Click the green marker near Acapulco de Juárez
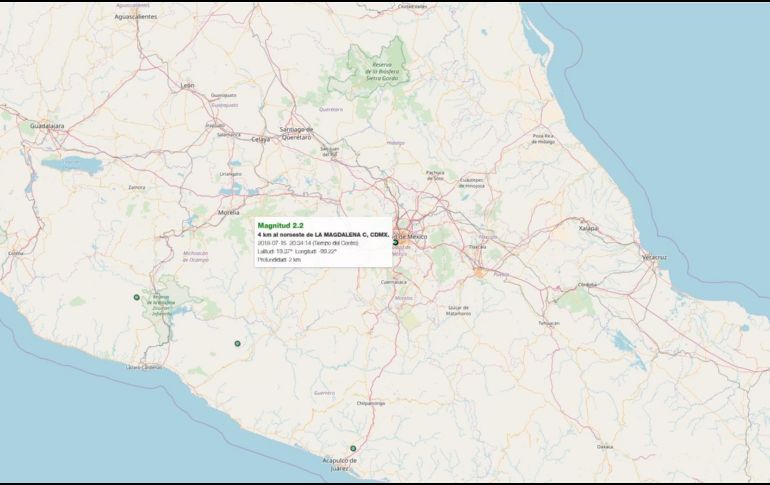Image resolution: width=770 pixels, height=485 pixels. tap(352, 447)
